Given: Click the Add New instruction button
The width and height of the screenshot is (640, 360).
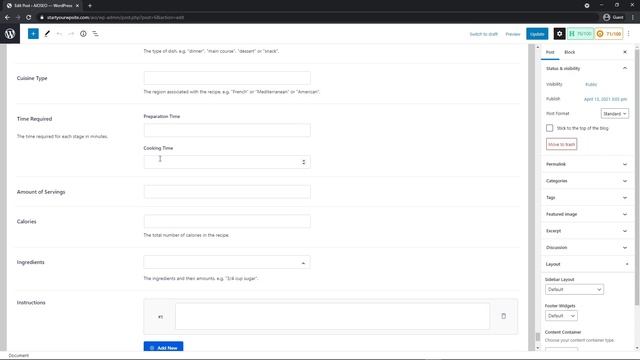Looking at the screenshot, I should pos(163,347).
